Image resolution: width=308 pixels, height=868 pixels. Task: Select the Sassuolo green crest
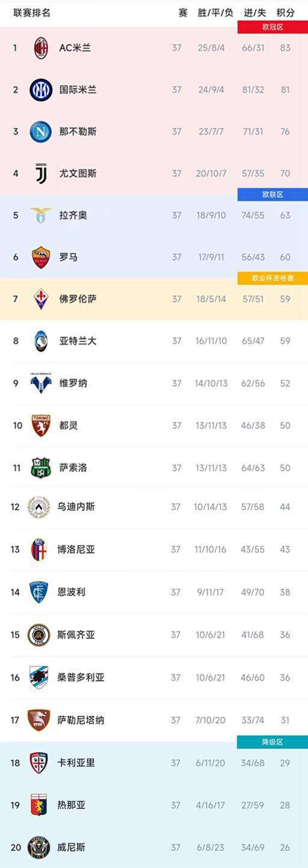[41, 468]
